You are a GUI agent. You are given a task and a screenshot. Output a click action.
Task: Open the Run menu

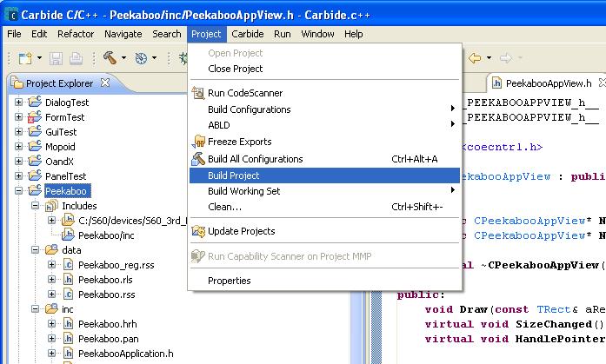pos(282,34)
